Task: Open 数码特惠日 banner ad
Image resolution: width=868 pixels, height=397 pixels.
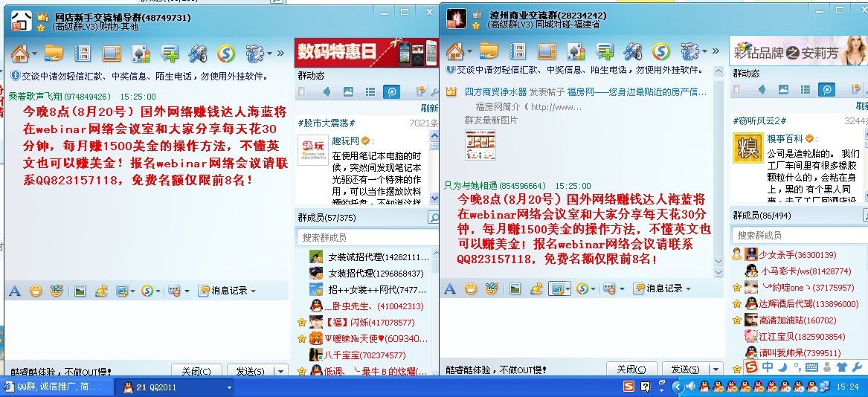Action: click(x=366, y=53)
